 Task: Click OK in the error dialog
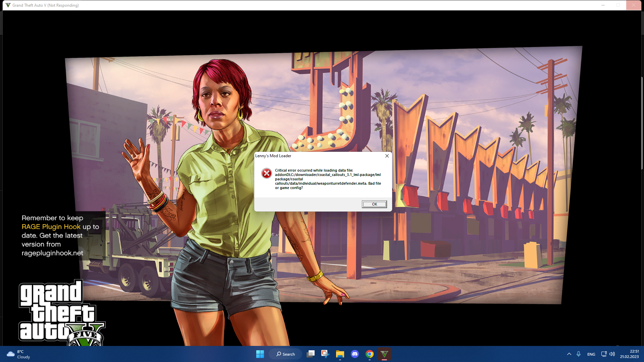pos(374,204)
